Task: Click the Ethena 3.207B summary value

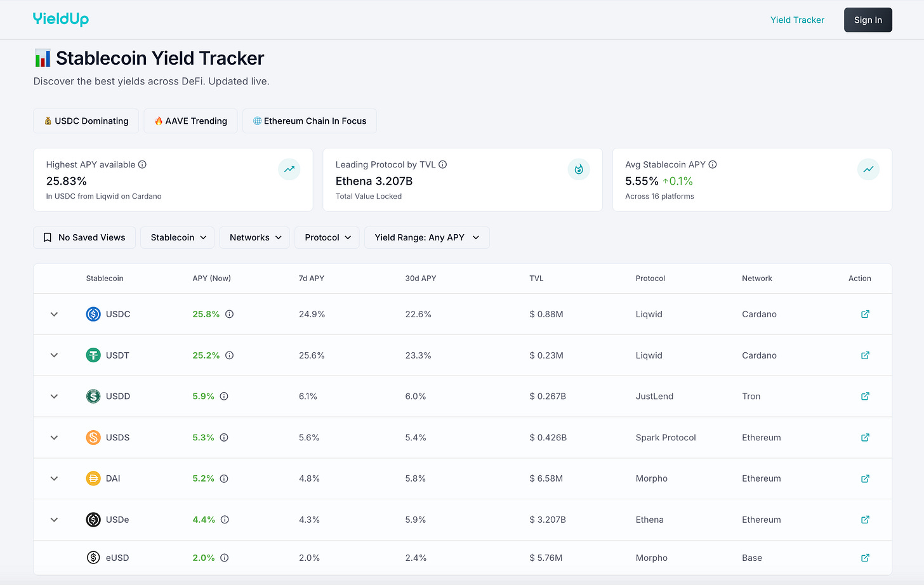Action: pos(374,181)
